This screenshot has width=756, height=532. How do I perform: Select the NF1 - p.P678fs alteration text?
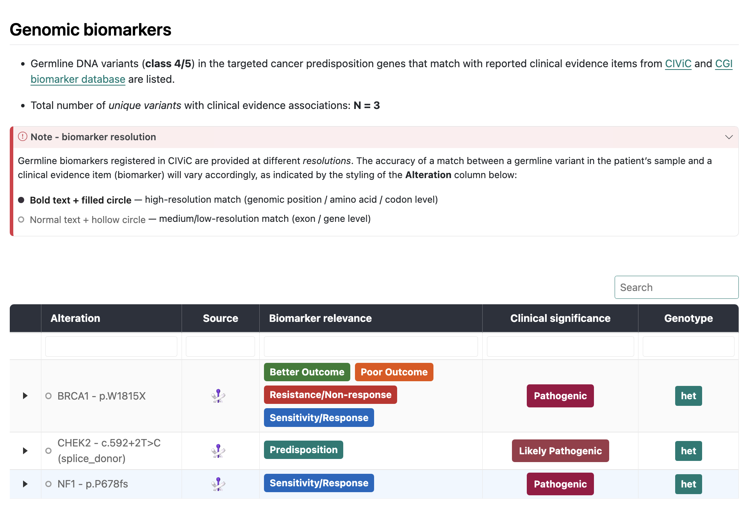click(x=93, y=484)
